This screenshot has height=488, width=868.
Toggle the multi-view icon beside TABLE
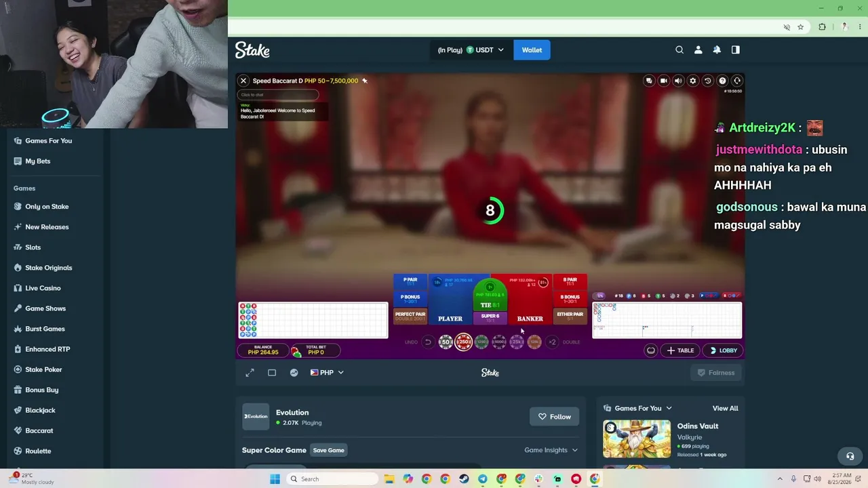[651, 350]
